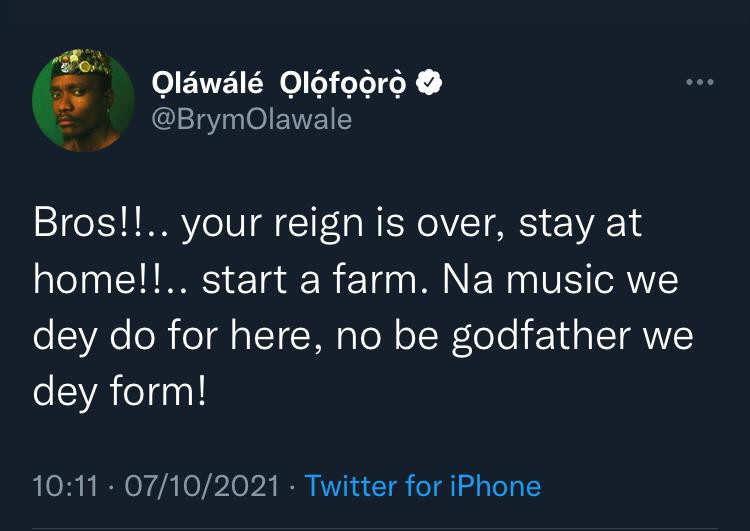Click the words 'stay at' in the tweet
This screenshot has width=750, height=531.
click(x=580, y=225)
